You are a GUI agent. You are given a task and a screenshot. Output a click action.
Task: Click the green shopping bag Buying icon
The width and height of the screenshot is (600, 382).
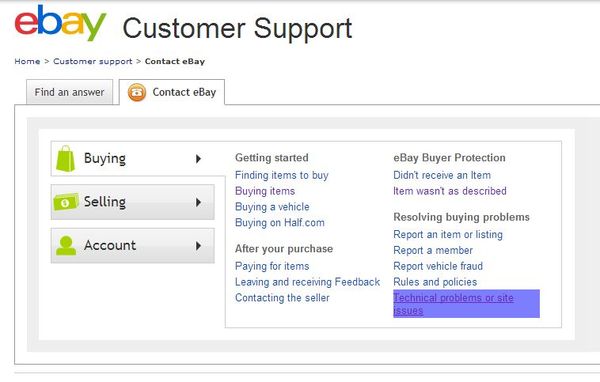66,158
